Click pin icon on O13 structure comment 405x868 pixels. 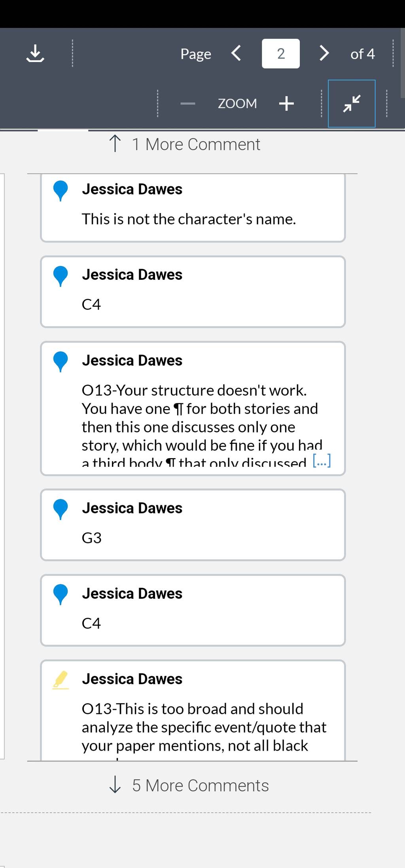click(x=61, y=362)
